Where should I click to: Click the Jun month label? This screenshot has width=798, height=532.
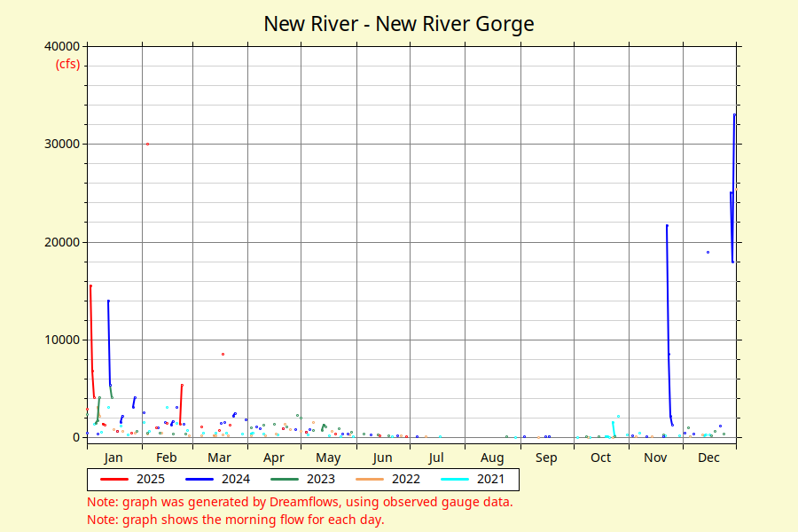(382, 458)
